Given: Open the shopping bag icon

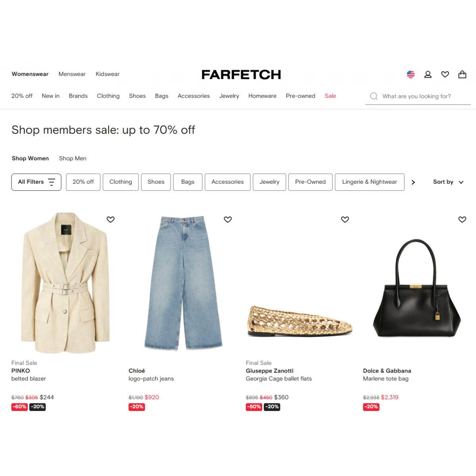Looking at the screenshot, I should (x=462, y=74).
